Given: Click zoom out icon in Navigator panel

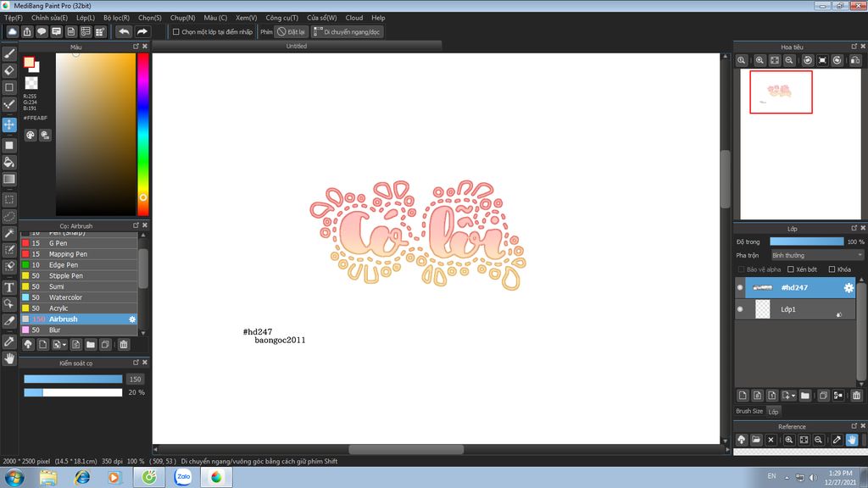Looking at the screenshot, I should [x=789, y=60].
